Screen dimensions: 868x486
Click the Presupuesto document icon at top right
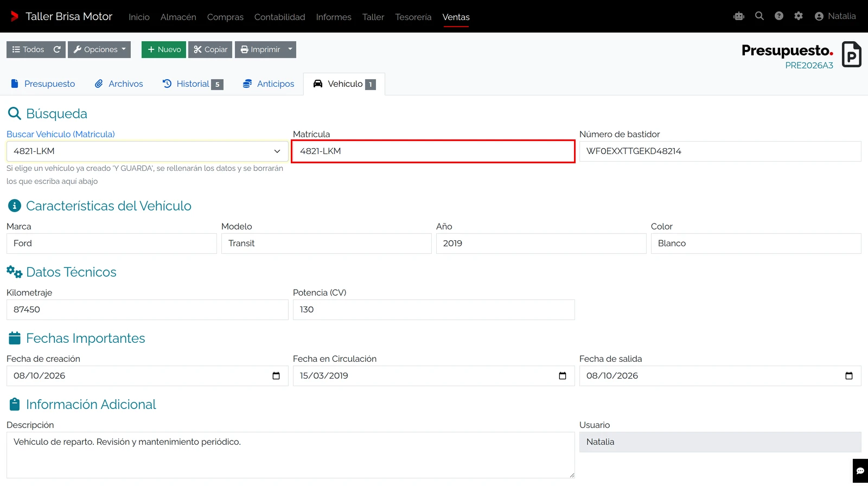click(852, 54)
